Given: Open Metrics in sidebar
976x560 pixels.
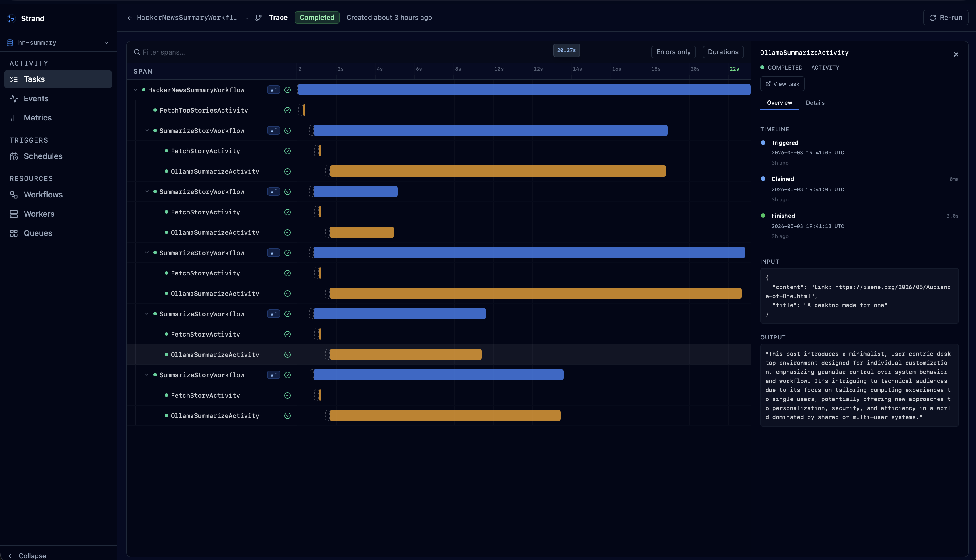Looking at the screenshot, I should [x=58, y=118].
